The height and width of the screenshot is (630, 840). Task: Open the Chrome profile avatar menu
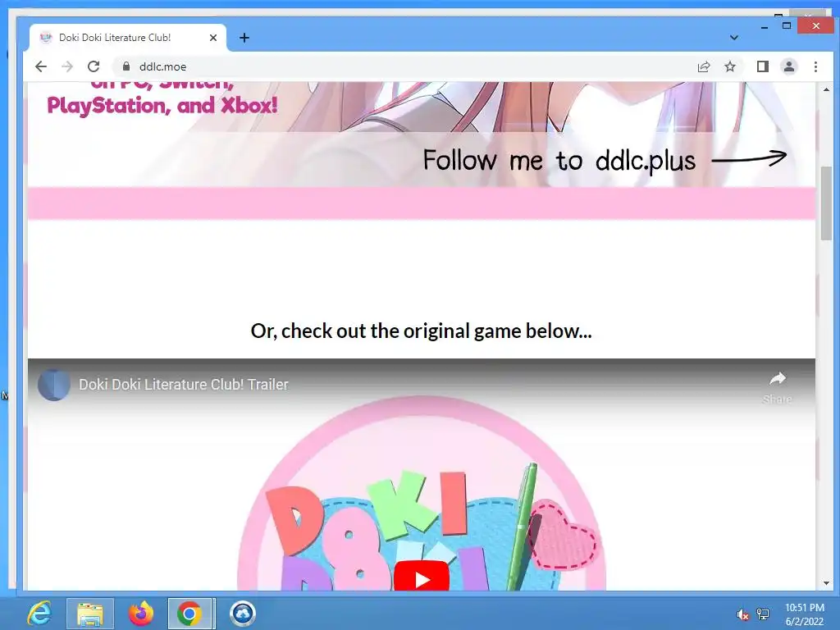coord(788,66)
